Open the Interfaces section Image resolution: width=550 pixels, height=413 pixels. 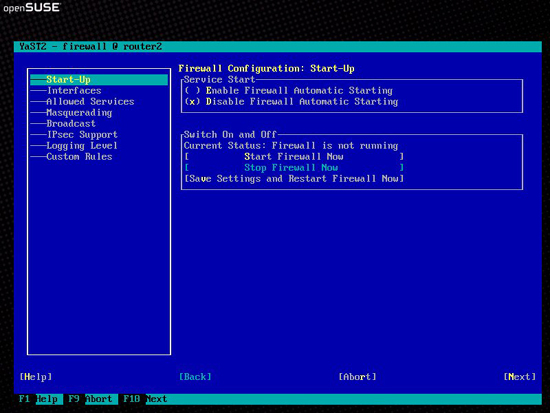coord(74,91)
